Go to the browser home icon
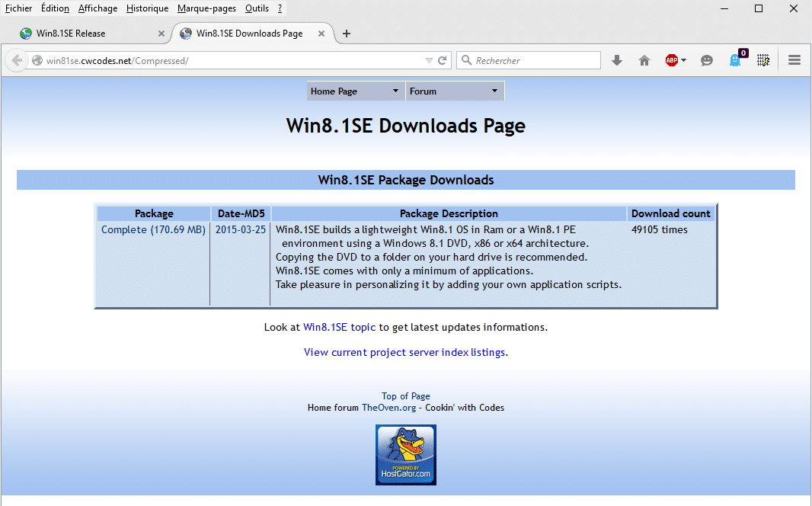 tap(644, 61)
